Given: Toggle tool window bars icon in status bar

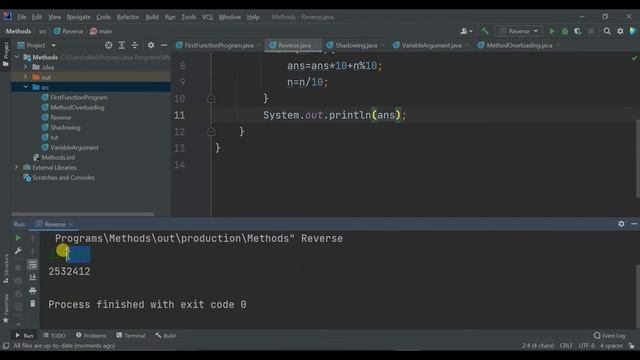Looking at the screenshot, I should pos(6,346).
